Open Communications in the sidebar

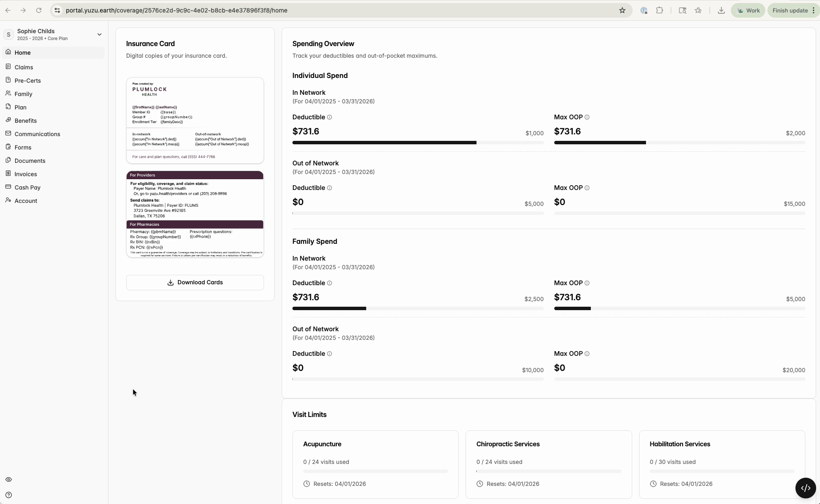pos(37,134)
